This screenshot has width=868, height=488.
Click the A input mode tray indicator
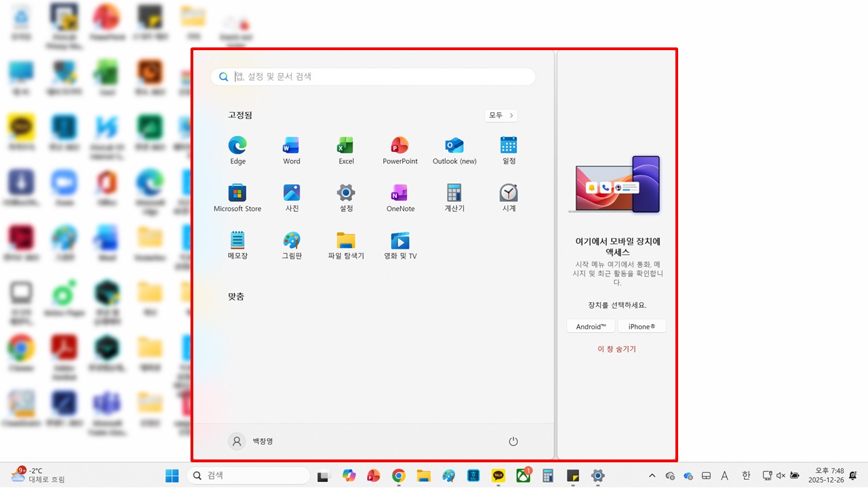[724, 476]
